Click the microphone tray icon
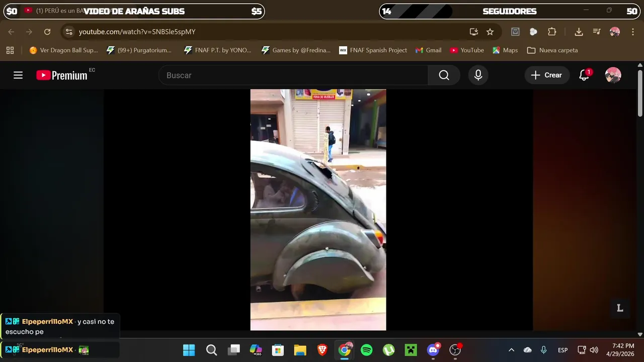644x362 pixels. [x=543, y=350]
